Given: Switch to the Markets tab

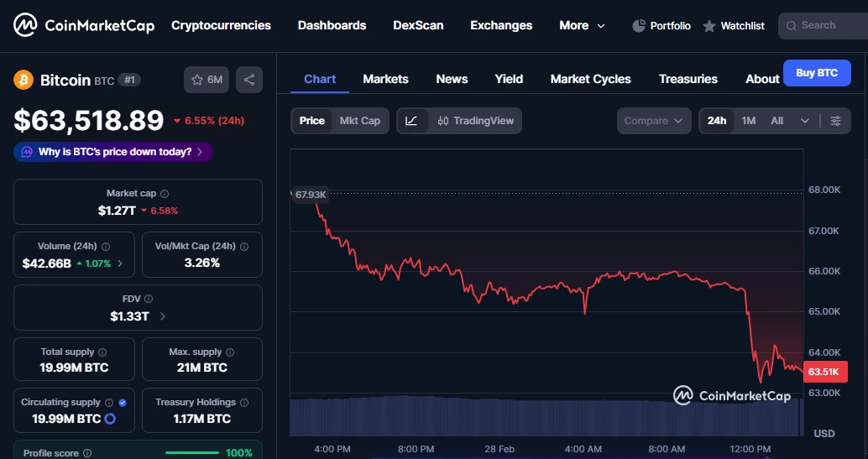Looking at the screenshot, I should coord(386,79).
